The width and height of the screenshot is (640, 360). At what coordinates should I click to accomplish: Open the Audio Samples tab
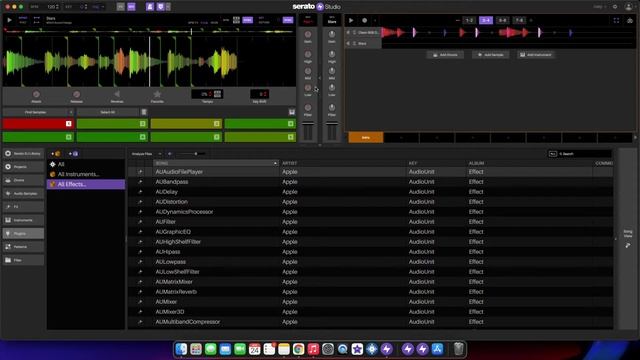pyautogui.click(x=23, y=193)
